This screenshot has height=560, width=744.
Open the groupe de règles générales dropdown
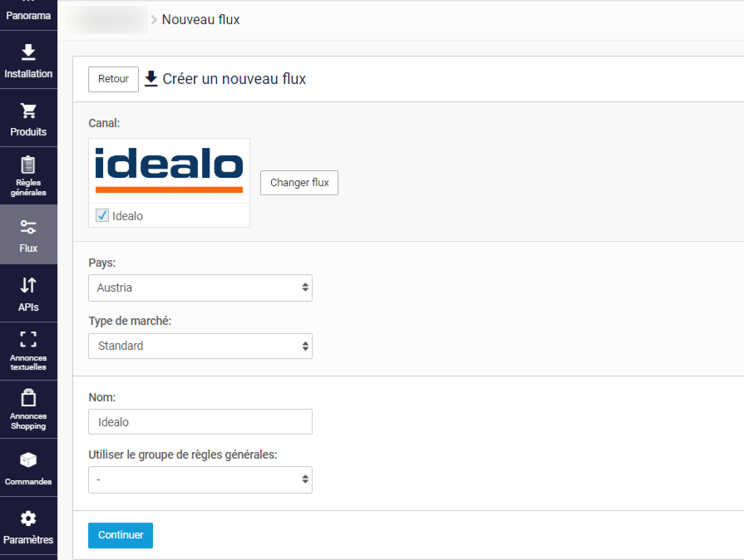coord(200,480)
